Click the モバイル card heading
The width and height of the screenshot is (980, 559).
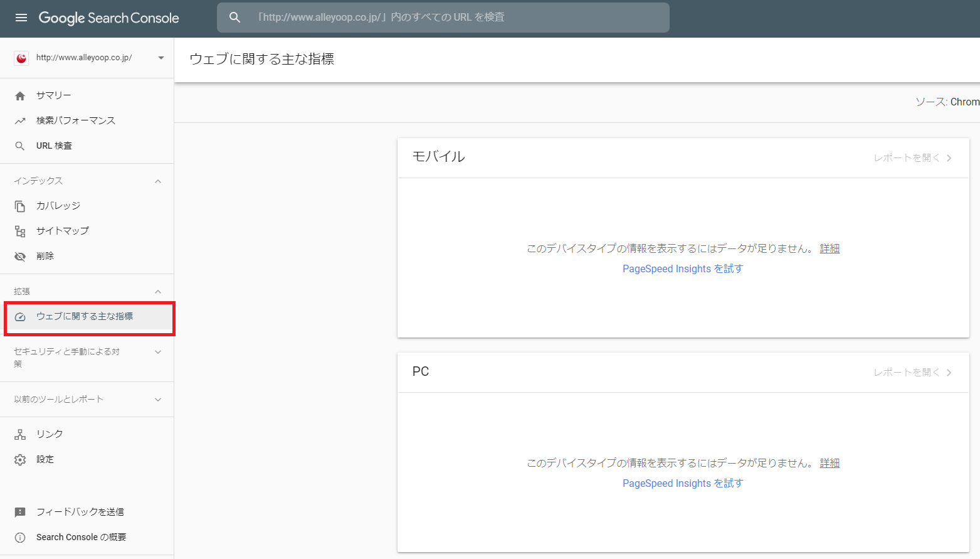click(439, 157)
